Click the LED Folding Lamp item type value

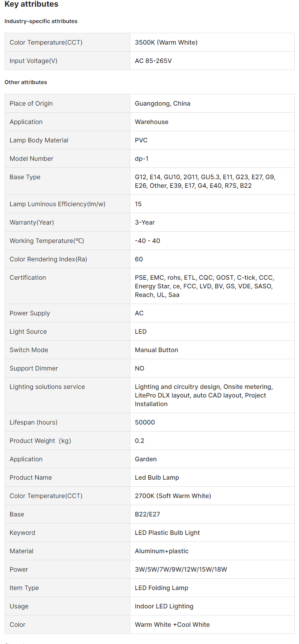(162, 588)
